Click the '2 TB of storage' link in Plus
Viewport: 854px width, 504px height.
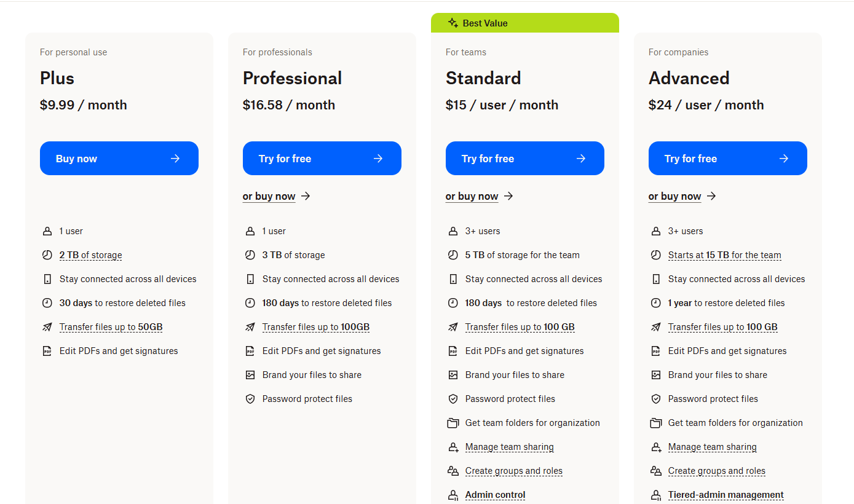91,255
